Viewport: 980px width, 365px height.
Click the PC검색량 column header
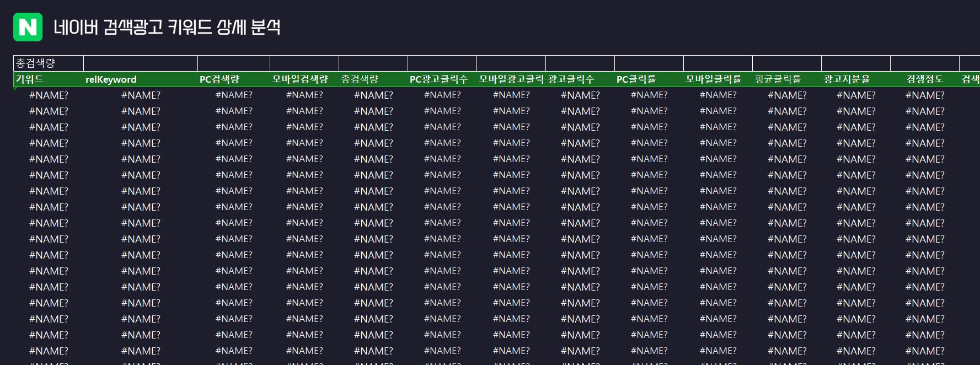(x=233, y=79)
